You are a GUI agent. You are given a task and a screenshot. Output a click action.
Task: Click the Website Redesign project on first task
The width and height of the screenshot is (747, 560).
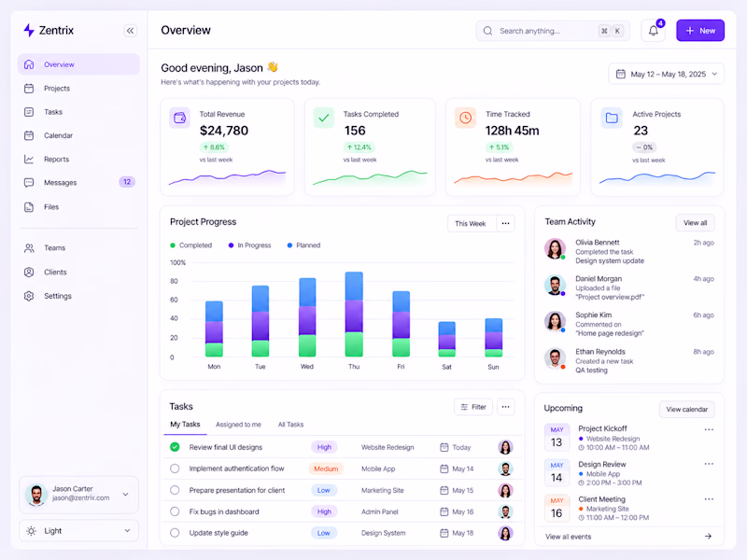(x=388, y=447)
